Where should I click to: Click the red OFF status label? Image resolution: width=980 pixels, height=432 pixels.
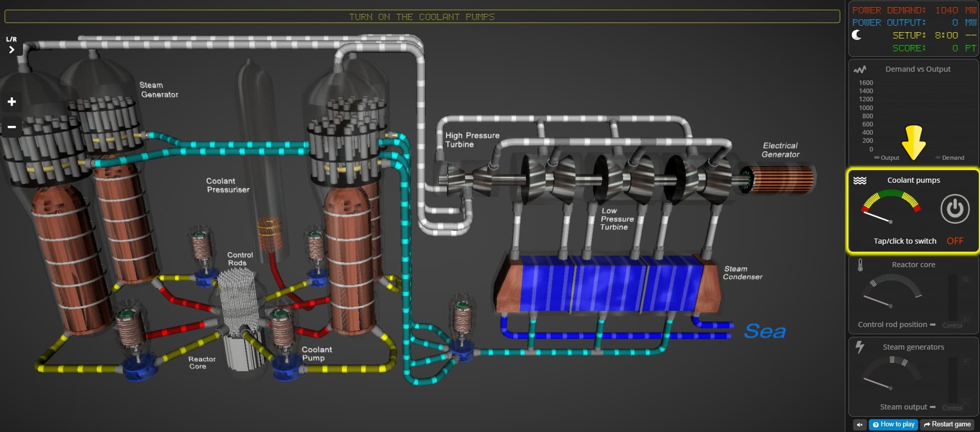pyautogui.click(x=955, y=241)
